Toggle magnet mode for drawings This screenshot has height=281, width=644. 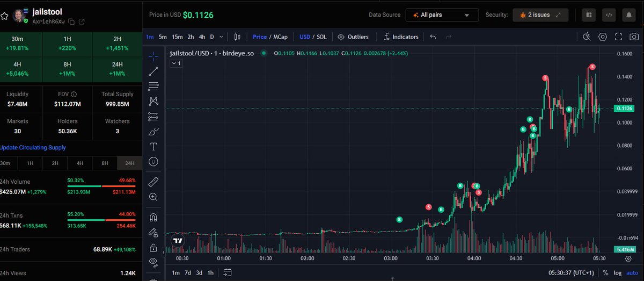pyautogui.click(x=153, y=218)
